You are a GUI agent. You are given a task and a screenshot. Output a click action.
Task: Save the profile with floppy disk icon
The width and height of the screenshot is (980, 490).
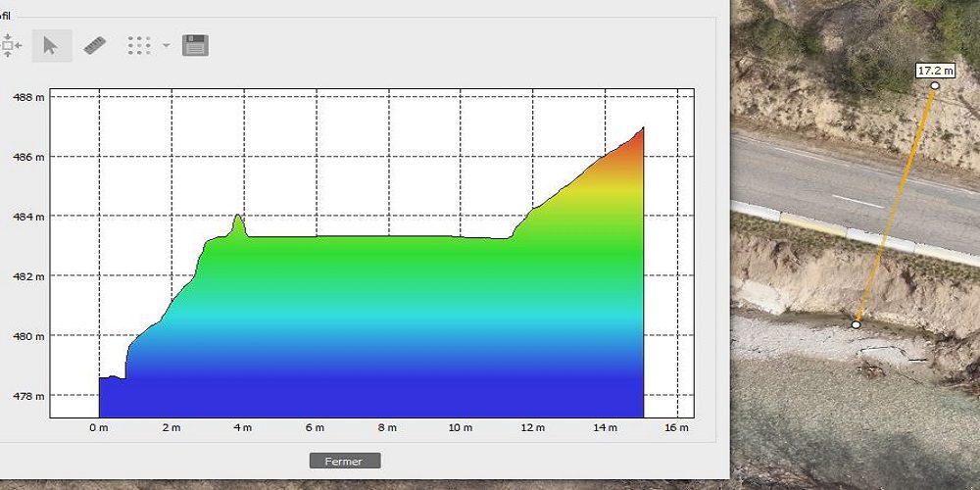pos(195,45)
